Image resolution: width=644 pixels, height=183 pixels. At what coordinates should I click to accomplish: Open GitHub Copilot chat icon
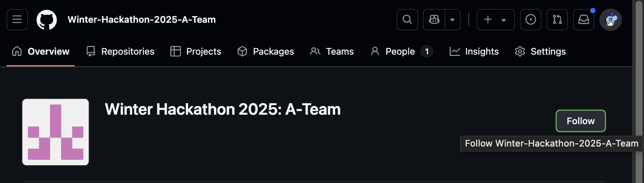tap(434, 19)
